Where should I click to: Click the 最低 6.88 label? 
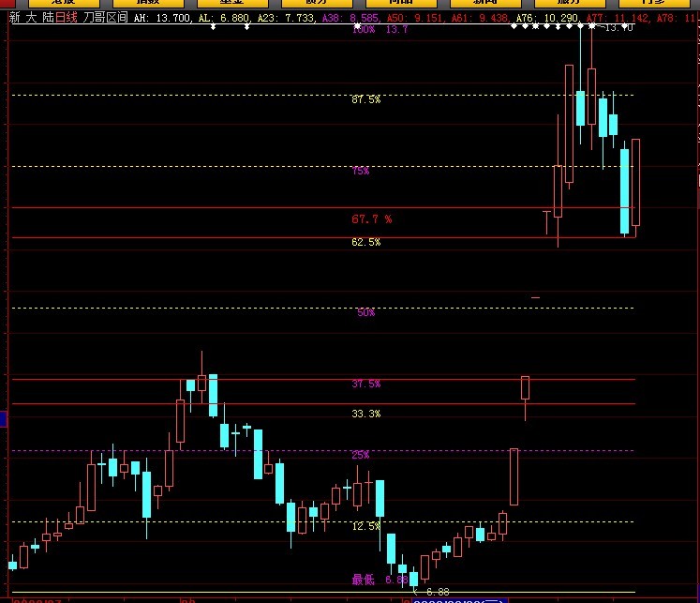(x=380, y=580)
